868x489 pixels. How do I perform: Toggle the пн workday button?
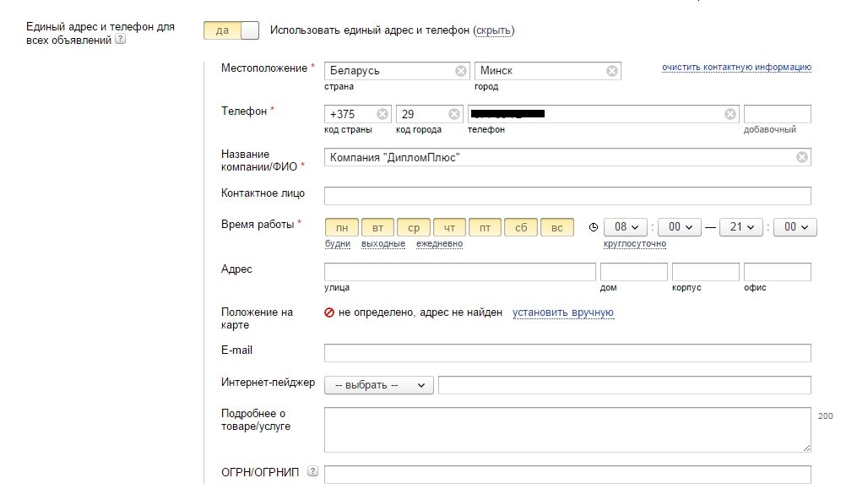343,226
